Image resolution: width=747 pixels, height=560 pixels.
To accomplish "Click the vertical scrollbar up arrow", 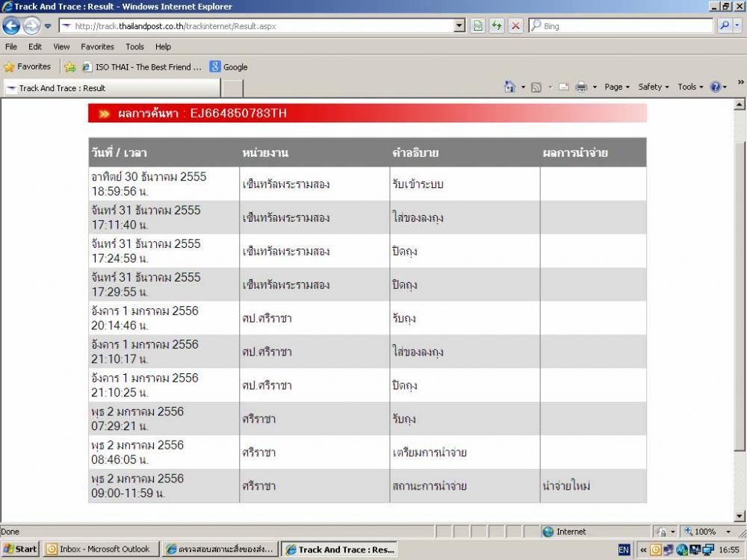I will (740, 105).
